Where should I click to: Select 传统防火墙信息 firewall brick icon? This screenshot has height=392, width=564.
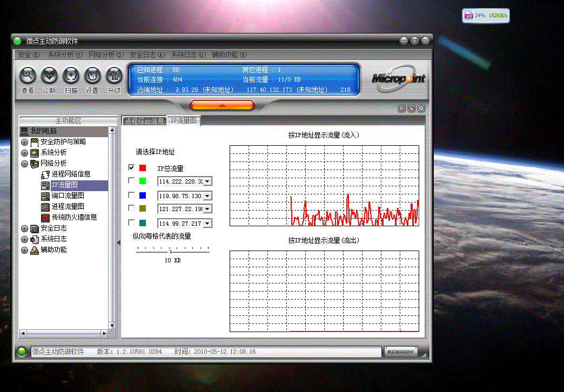[46, 217]
